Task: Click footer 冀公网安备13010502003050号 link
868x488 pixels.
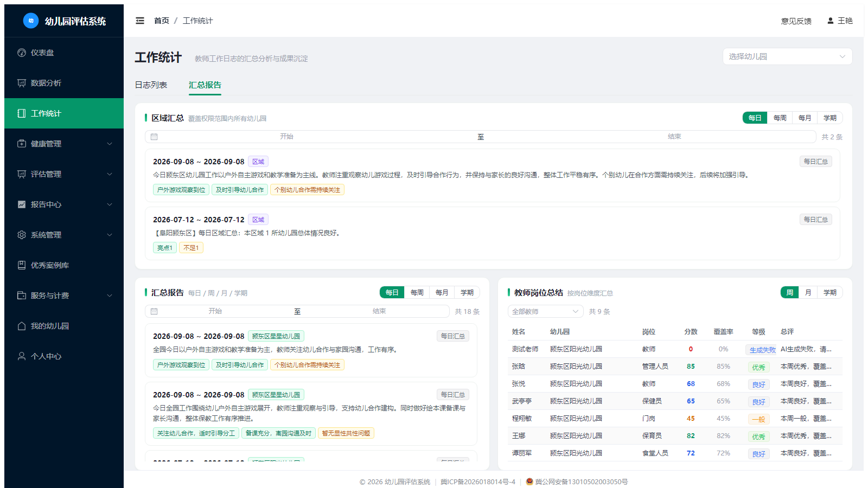Action: coord(582,481)
